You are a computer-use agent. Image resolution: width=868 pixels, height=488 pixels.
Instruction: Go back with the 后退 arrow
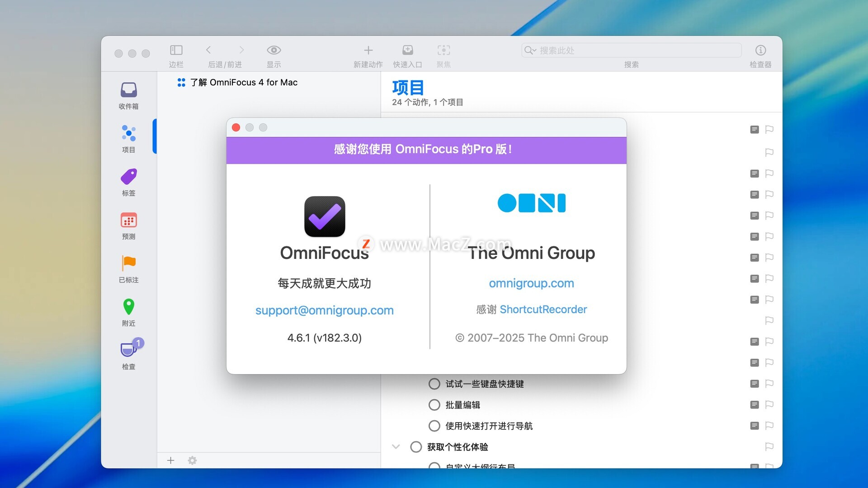(x=208, y=50)
